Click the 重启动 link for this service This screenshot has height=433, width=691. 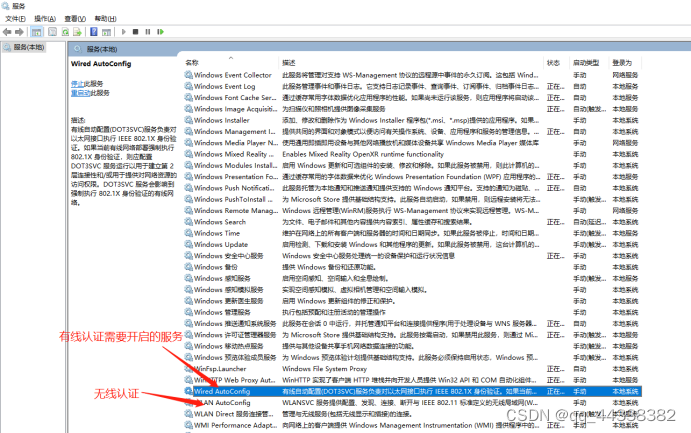81,93
